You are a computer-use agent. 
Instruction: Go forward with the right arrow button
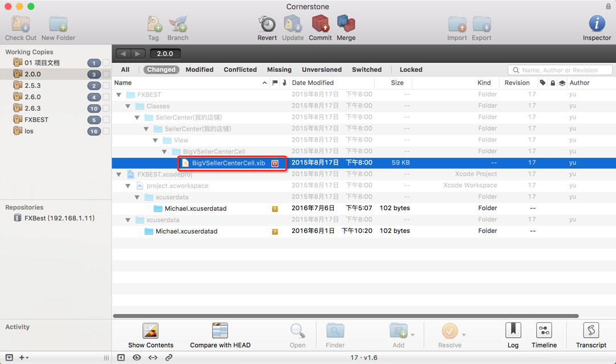coord(138,54)
